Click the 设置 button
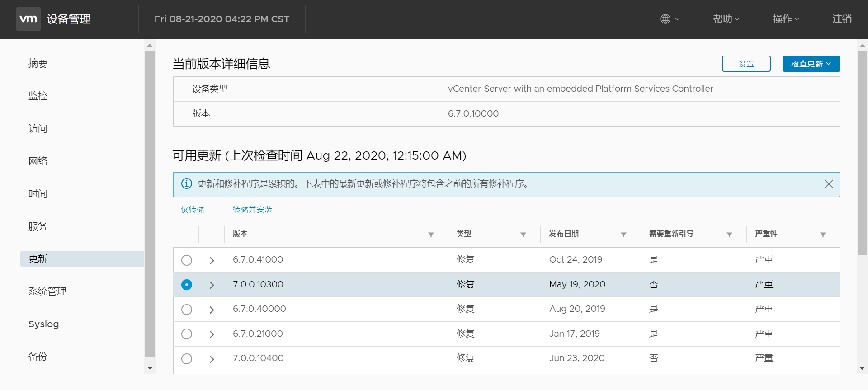 click(746, 64)
